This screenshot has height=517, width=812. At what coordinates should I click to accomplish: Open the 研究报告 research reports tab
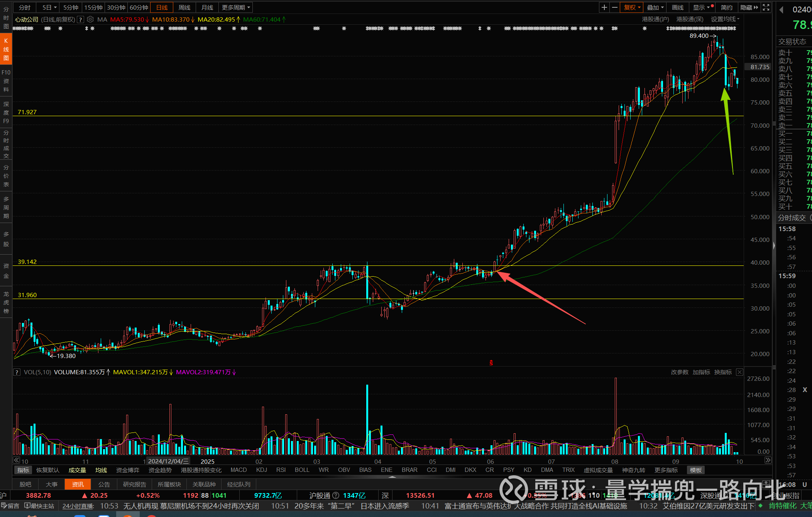(x=134, y=484)
